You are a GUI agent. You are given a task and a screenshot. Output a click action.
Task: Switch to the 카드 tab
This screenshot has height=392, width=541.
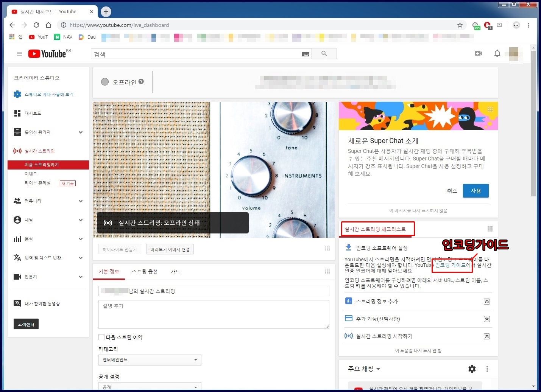click(x=175, y=271)
